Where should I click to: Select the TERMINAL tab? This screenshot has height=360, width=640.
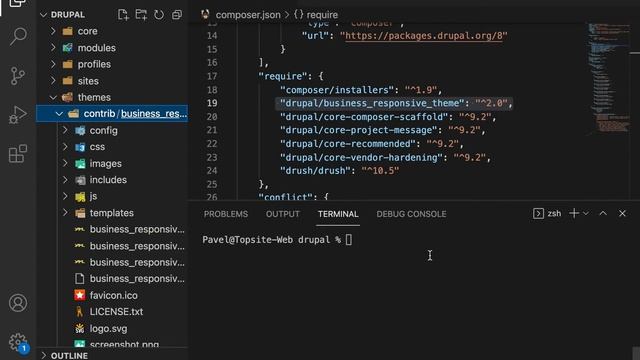pyautogui.click(x=338, y=214)
